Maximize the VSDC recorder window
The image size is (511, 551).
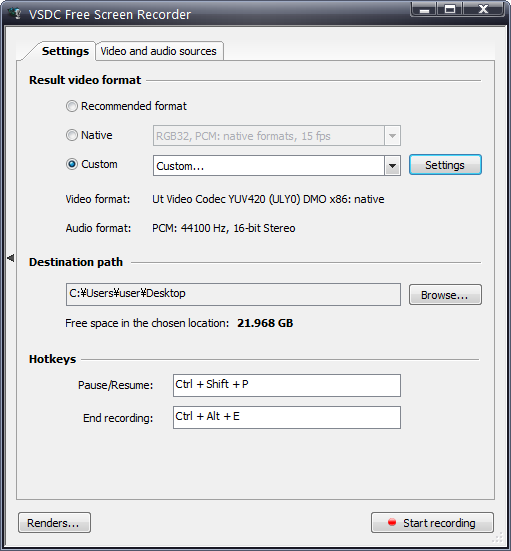pyautogui.click(x=450, y=9)
